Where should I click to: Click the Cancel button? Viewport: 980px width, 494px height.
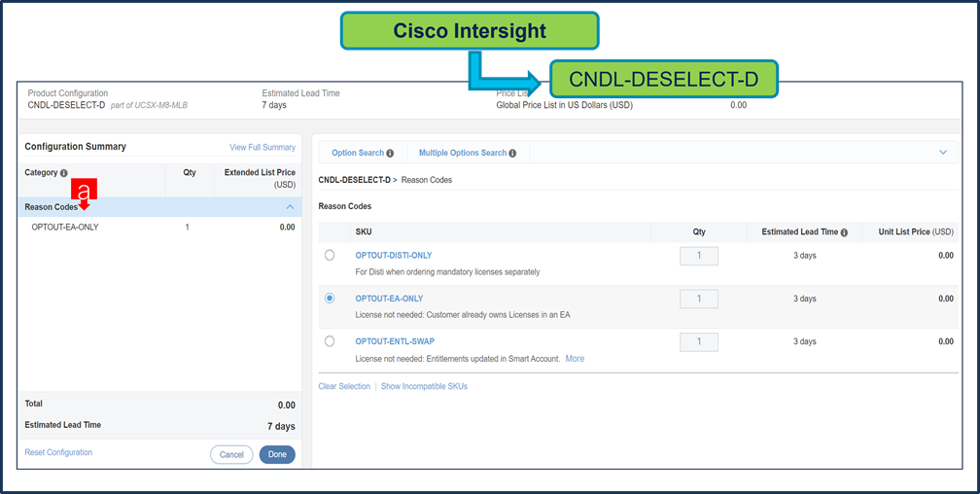pos(231,454)
